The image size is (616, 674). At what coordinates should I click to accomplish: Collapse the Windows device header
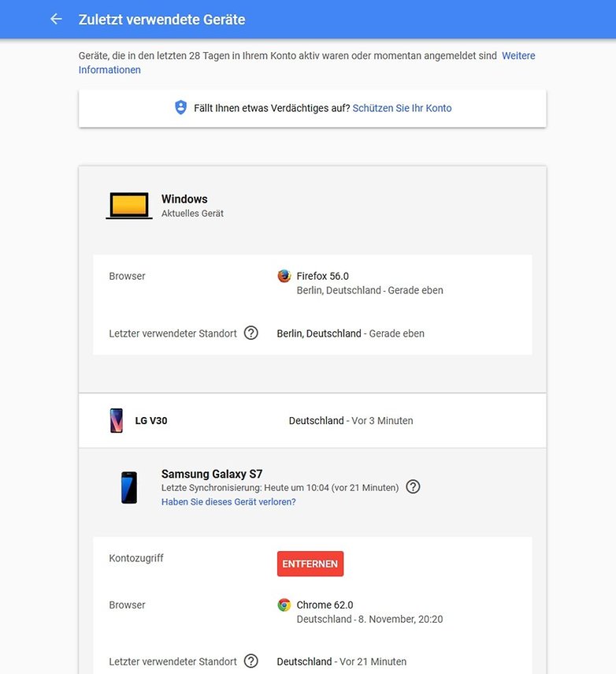click(312, 206)
